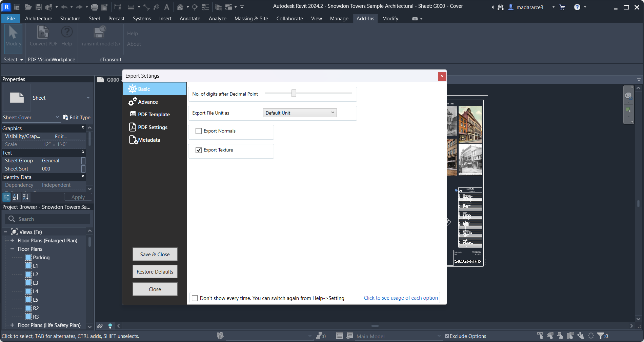The image size is (644, 342).
Task: Open a project from Quick Access
Action: pos(28,7)
